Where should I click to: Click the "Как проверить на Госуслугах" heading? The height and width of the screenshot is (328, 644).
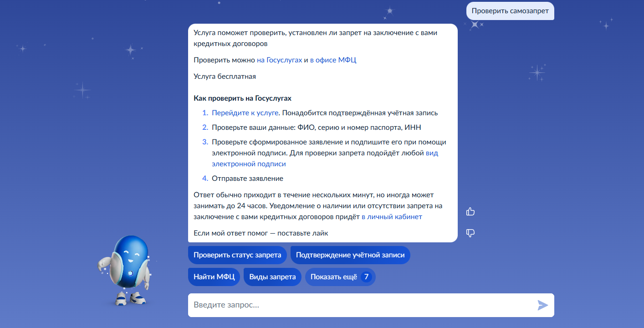click(x=242, y=98)
